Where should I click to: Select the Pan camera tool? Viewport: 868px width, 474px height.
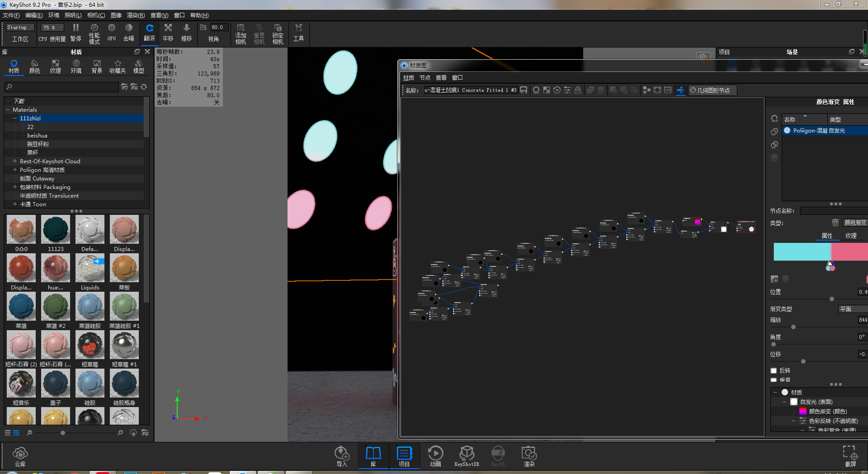(168, 33)
